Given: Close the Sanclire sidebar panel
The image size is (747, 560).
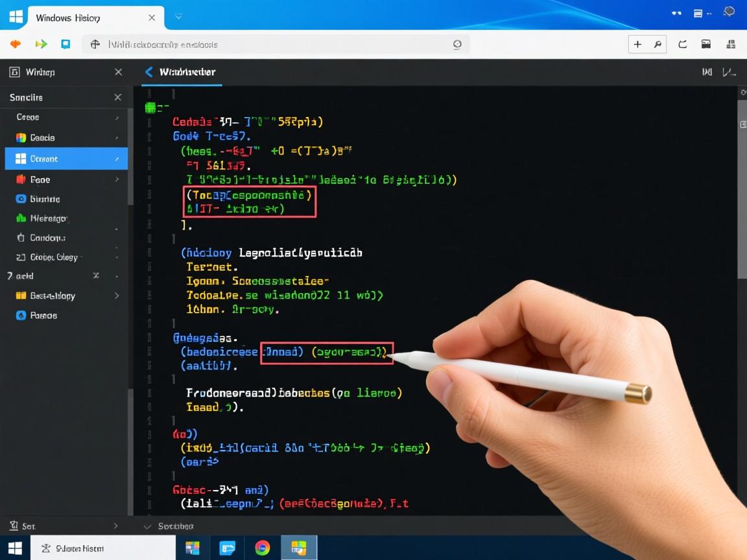Looking at the screenshot, I should coord(117,97).
